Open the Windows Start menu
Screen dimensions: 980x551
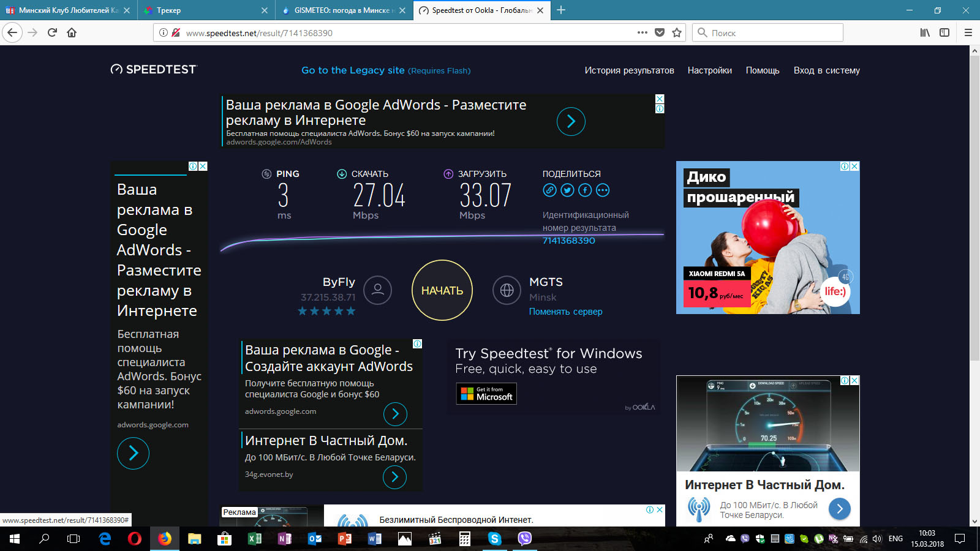[15, 539]
